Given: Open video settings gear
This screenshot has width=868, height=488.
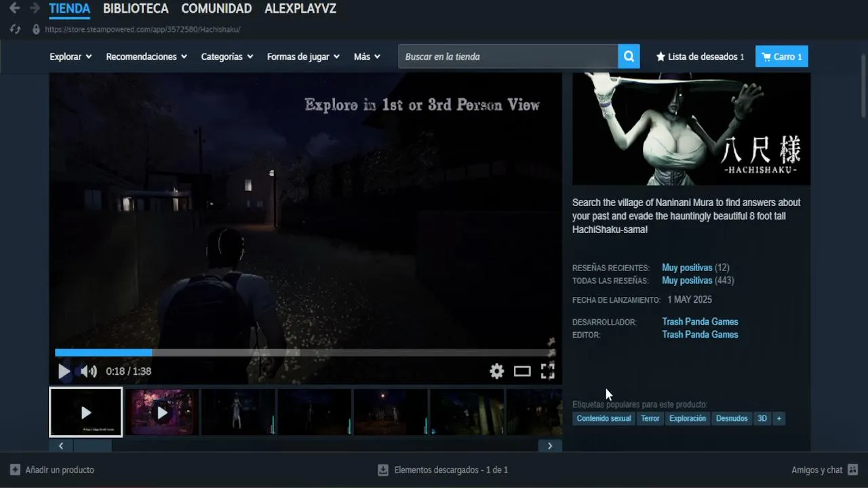Looking at the screenshot, I should click(x=497, y=371).
